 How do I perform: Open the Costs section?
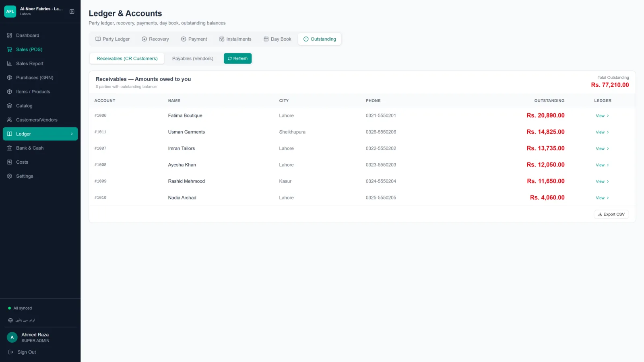[40, 162]
